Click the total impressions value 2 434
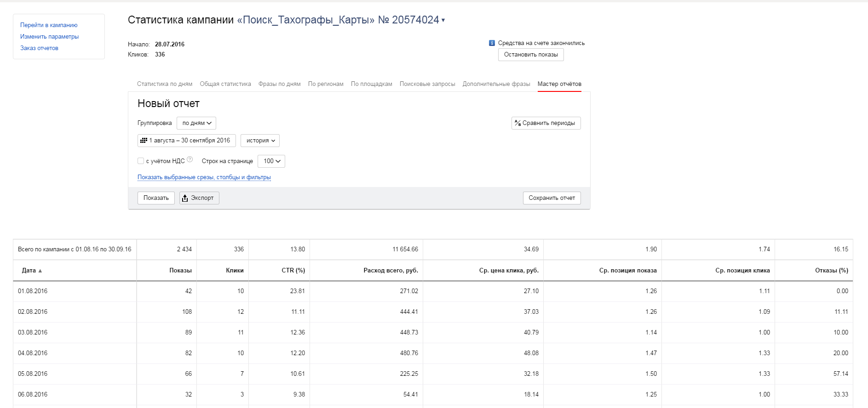Screen dimensions: 868x408 tap(184, 249)
